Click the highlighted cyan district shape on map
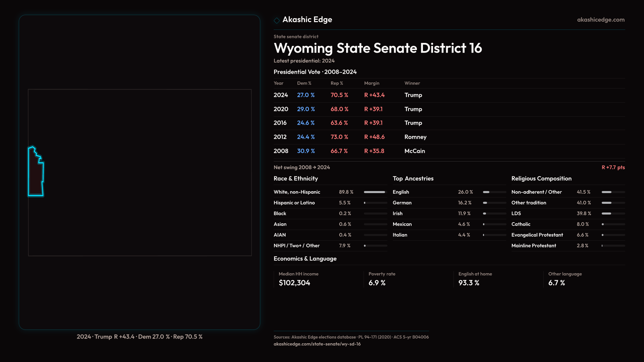Screen dimensions: 644x362 (x=35, y=174)
